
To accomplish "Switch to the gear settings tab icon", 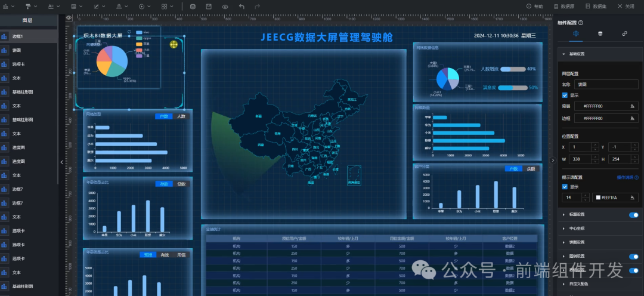I will pos(576,33).
